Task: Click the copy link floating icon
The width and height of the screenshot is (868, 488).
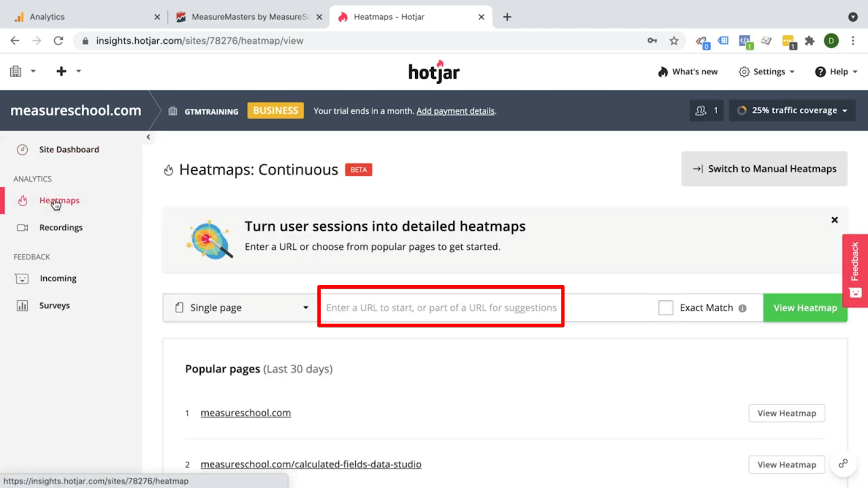Action: [843, 464]
